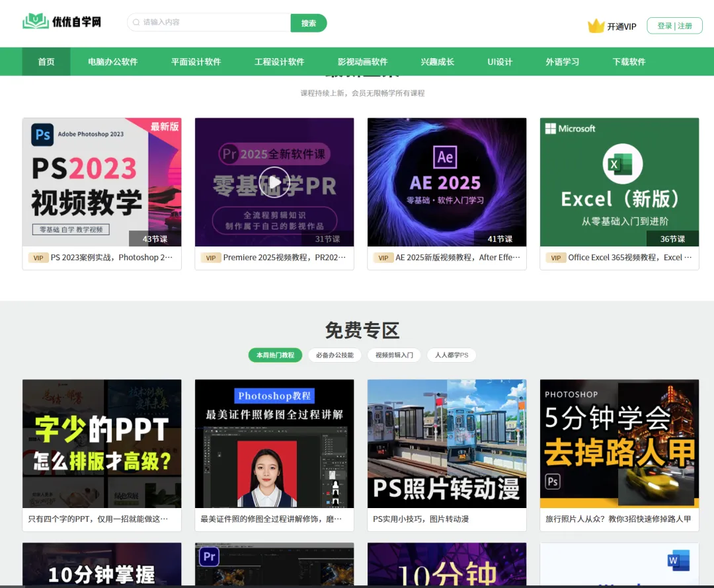Open the 首页 nav tab
The height and width of the screenshot is (588, 714).
46,61
